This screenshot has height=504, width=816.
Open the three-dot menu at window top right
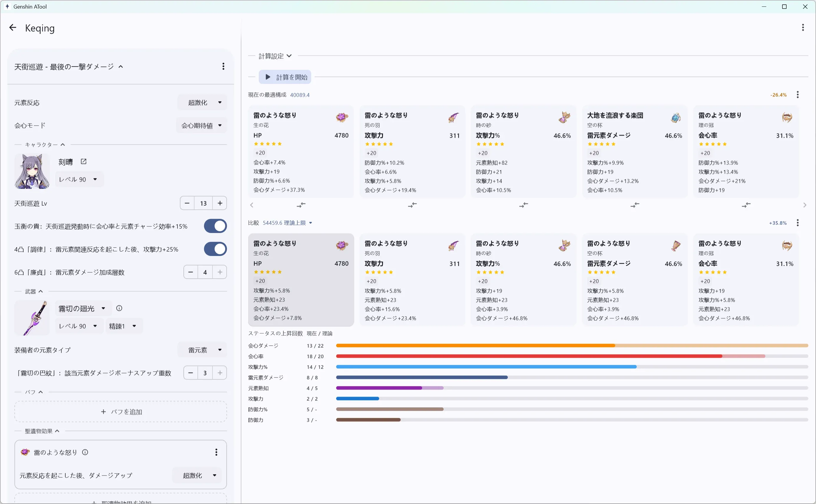[x=803, y=27]
